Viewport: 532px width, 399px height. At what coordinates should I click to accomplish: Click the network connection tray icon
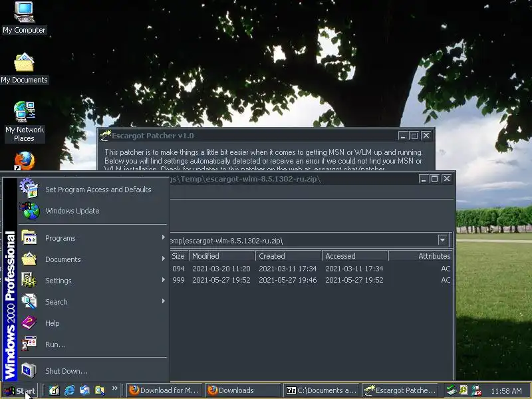pyautogui.click(x=452, y=390)
